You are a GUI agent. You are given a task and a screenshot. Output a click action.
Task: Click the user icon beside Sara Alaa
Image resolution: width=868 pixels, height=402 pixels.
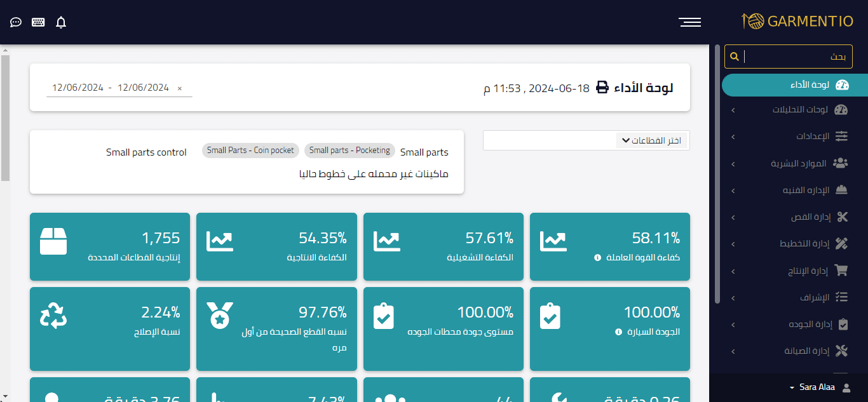click(x=846, y=387)
